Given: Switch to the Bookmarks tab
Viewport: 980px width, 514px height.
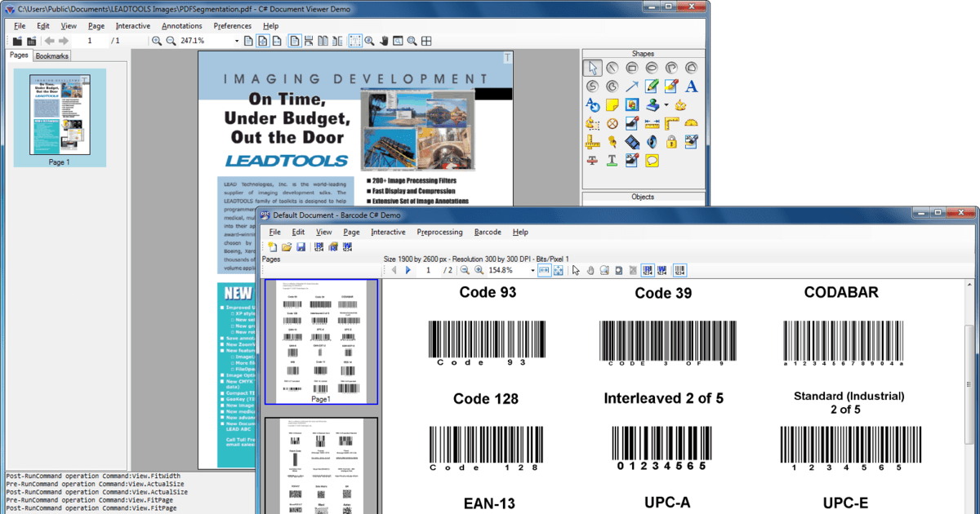Looking at the screenshot, I should coord(51,55).
